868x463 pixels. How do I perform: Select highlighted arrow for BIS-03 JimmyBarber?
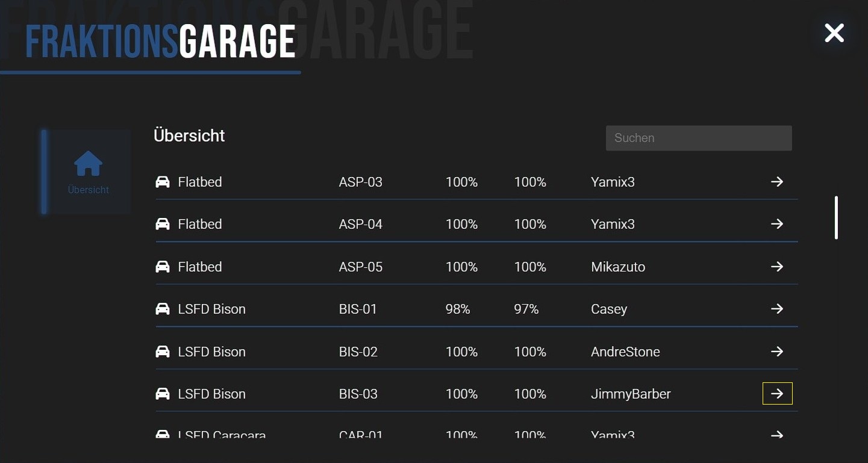pyautogui.click(x=777, y=394)
